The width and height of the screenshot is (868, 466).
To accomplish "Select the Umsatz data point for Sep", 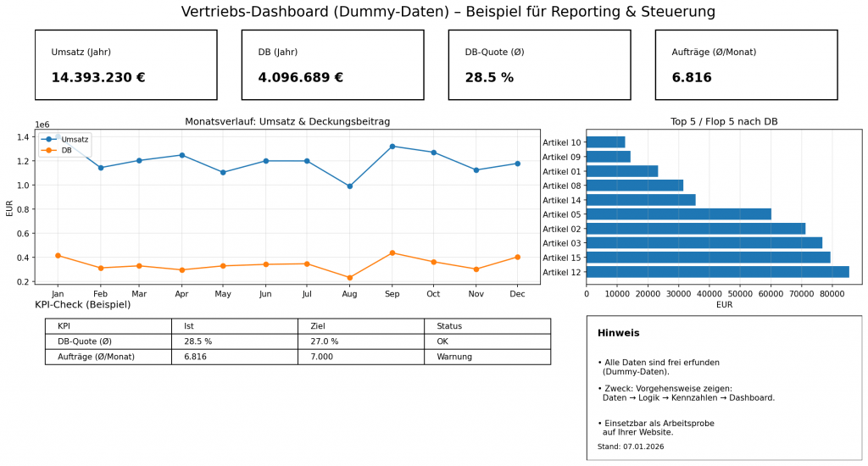I will click(392, 147).
